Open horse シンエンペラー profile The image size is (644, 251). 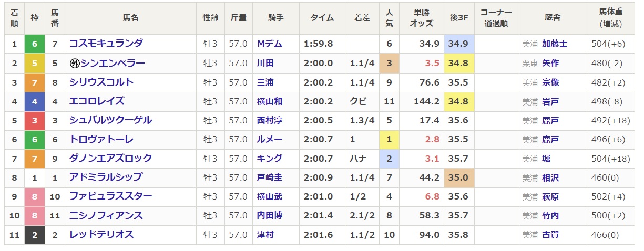[x=113, y=64]
